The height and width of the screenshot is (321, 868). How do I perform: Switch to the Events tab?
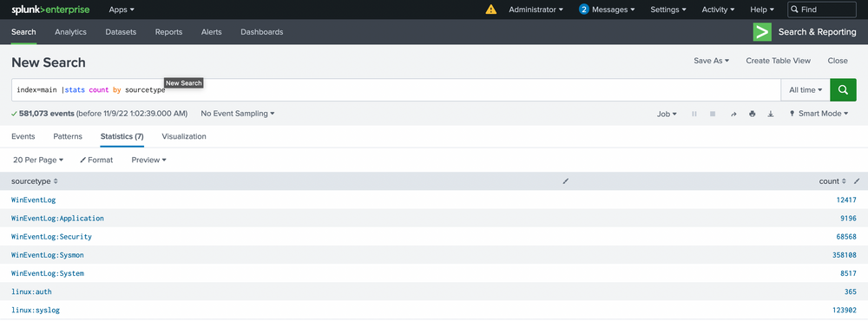pos(23,136)
